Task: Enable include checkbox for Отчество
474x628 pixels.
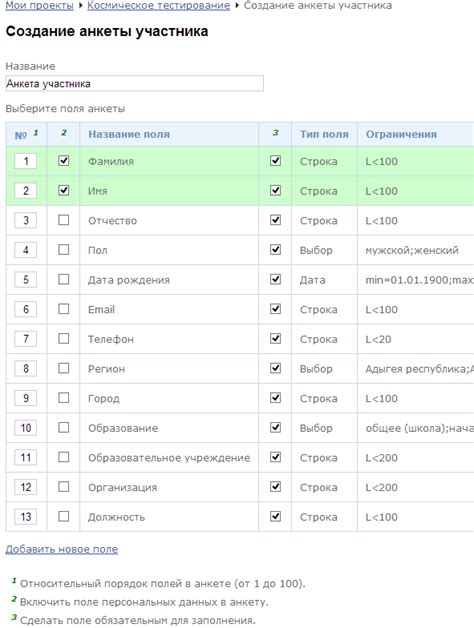Action: point(64,220)
